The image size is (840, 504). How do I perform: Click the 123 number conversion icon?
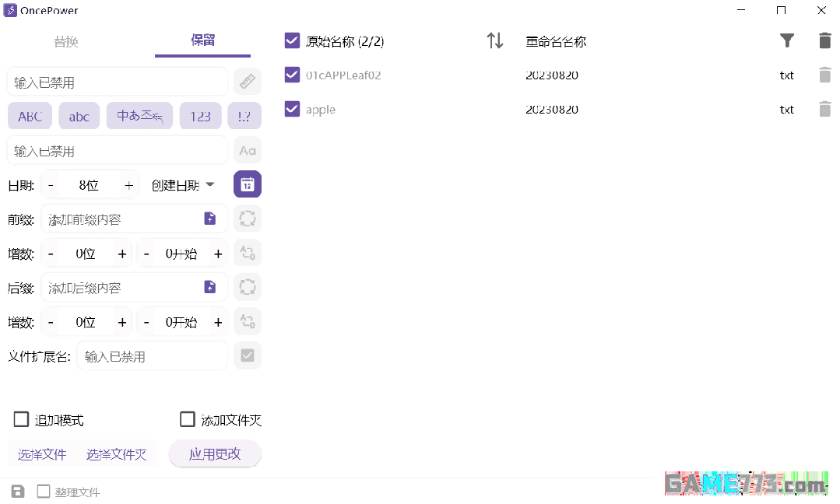click(200, 115)
